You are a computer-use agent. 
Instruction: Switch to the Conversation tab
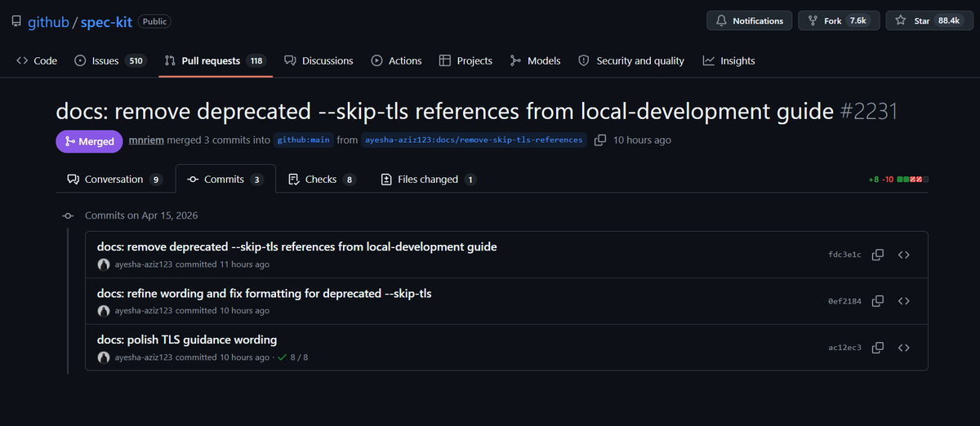115,179
